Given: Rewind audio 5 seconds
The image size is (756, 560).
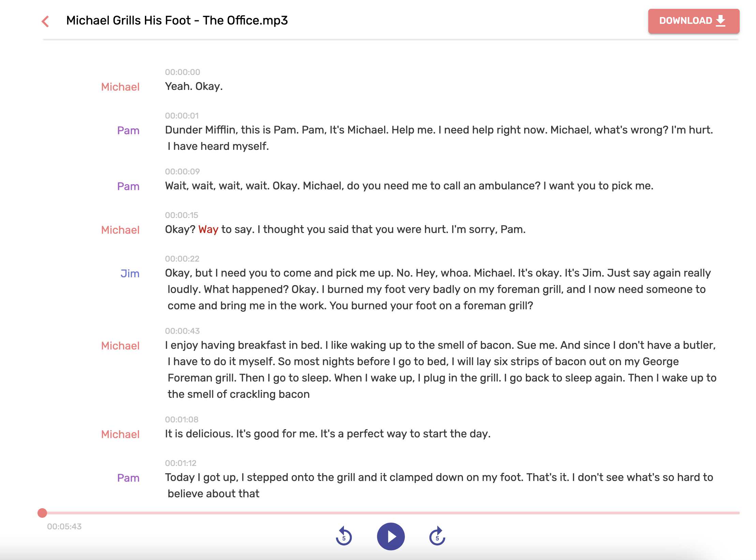Looking at the screenshot, I should tap(344, 536).
